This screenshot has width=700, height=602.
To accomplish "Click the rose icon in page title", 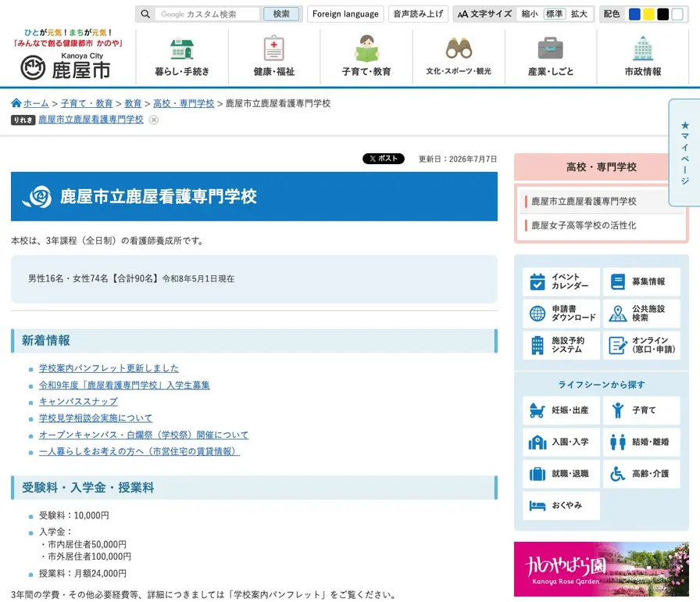I will (x=37, y=196).
